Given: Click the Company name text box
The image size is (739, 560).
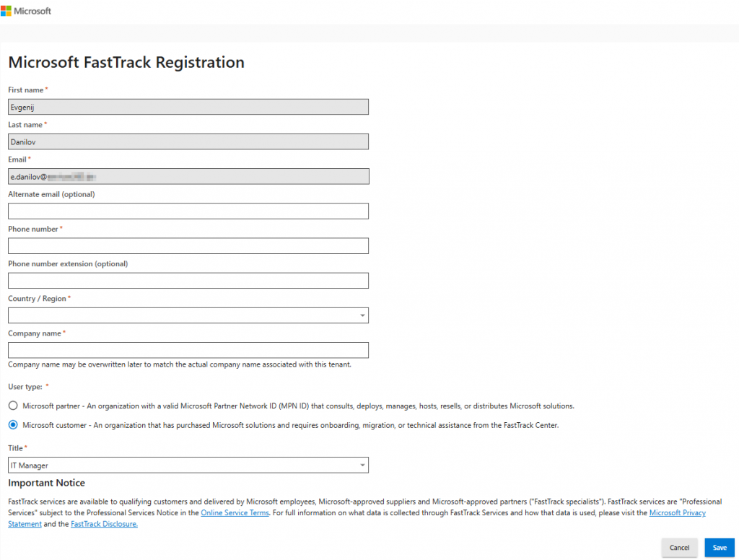Looking at the screenshot, I should pos(188,350).
